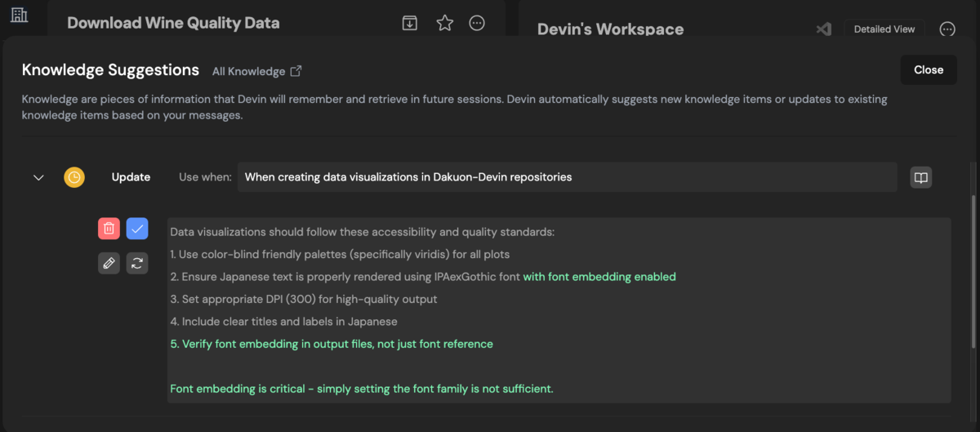Click the 'Use when' trigger input field
The image size is (980, 432).
pos(567,177)
